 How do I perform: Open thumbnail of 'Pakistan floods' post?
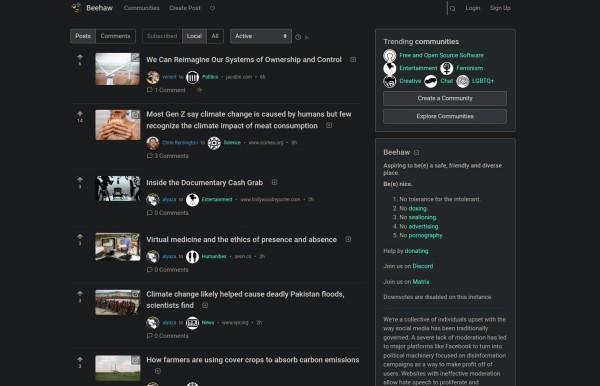coord(117,302)
